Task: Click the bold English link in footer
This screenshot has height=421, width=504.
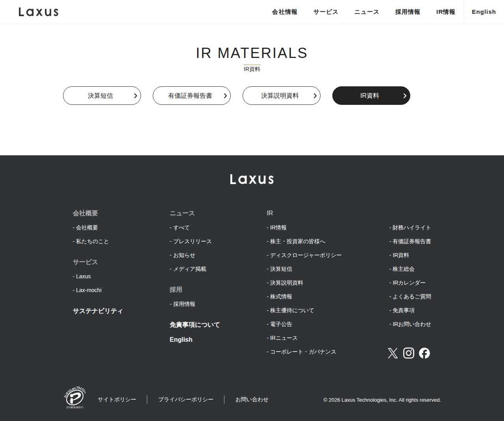Action: [x=181, y=339]
